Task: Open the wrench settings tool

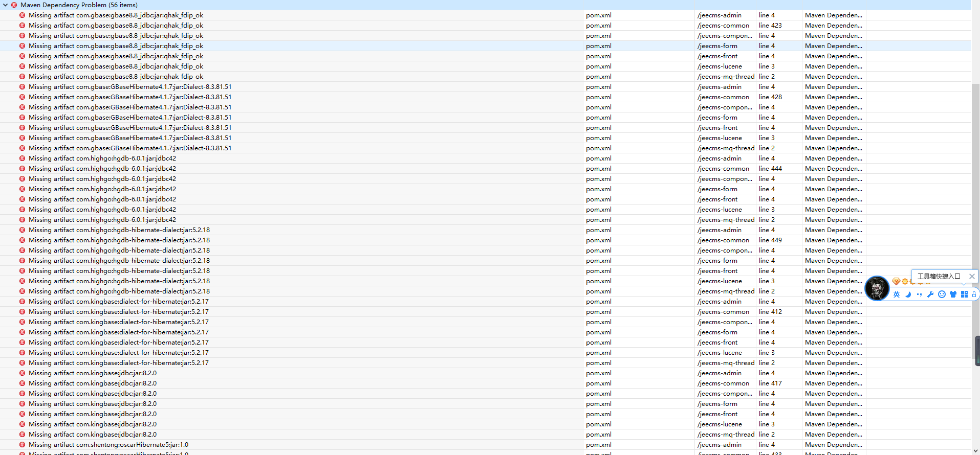Action: pyautogui.click(x=930, y=294)
